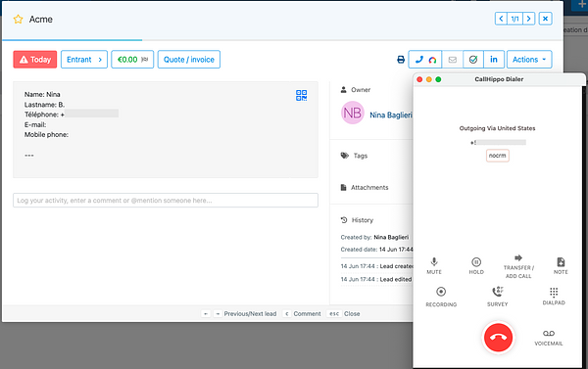Viewport: 588px width, 369px height.
Task: Maximize dialer with green button
Action: 438,79
